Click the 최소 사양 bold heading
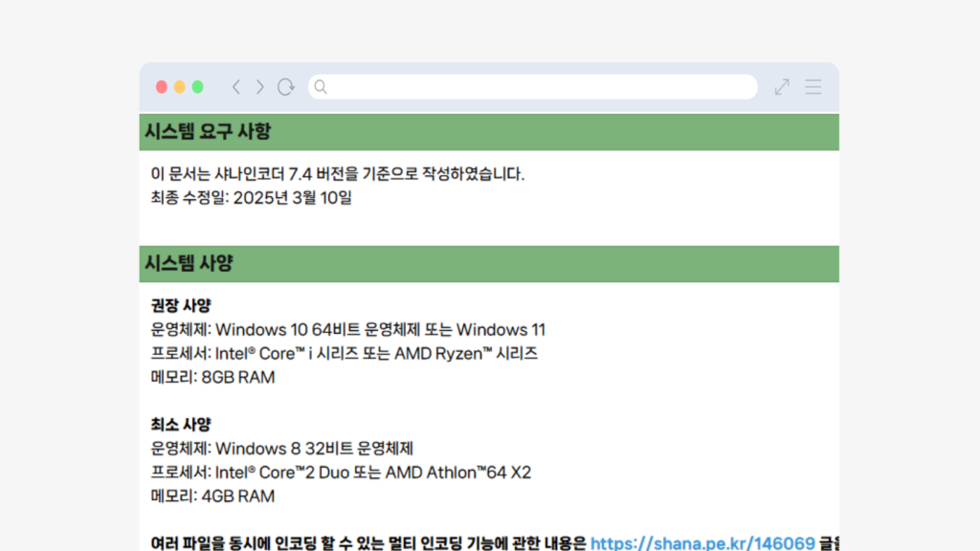Screen dimensions: 980x551 181,425
